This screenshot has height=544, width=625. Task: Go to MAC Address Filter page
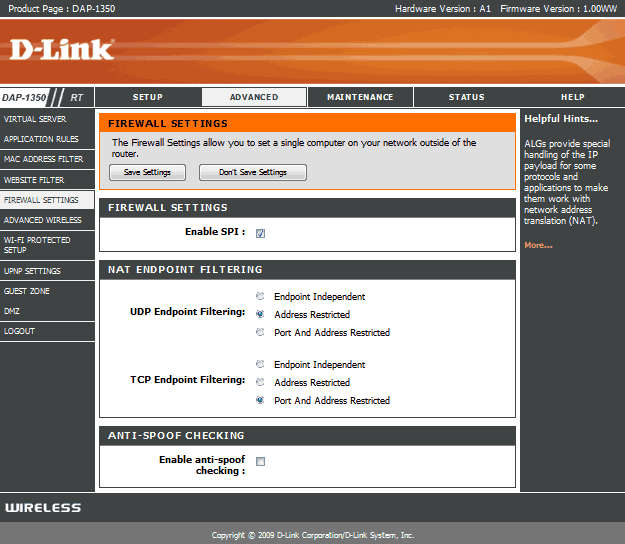[43, 159]
